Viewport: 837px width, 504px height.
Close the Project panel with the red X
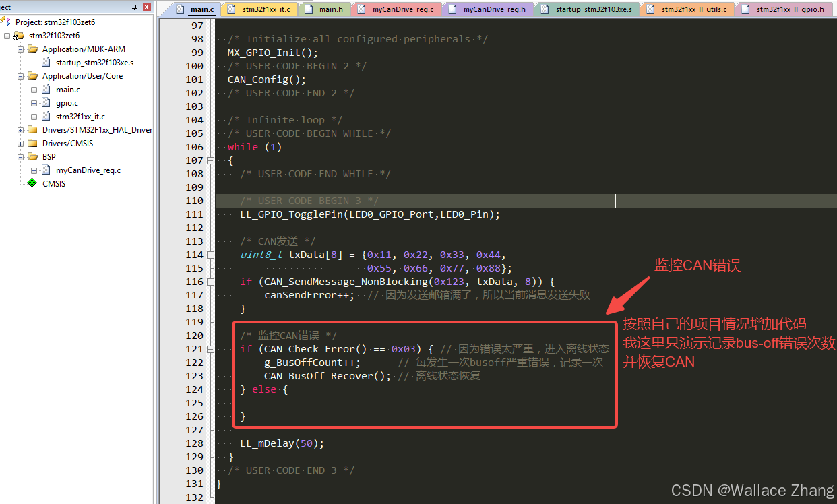(x=147, y=7)
